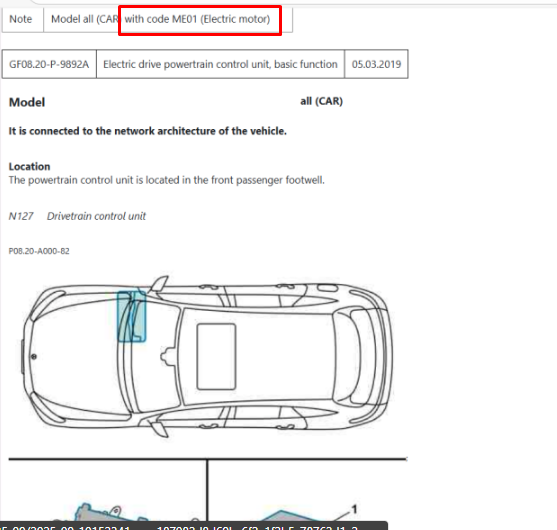Click the lower side mirror on car diagram
This screenshot has height=530, width=557.
coord(159,429)
